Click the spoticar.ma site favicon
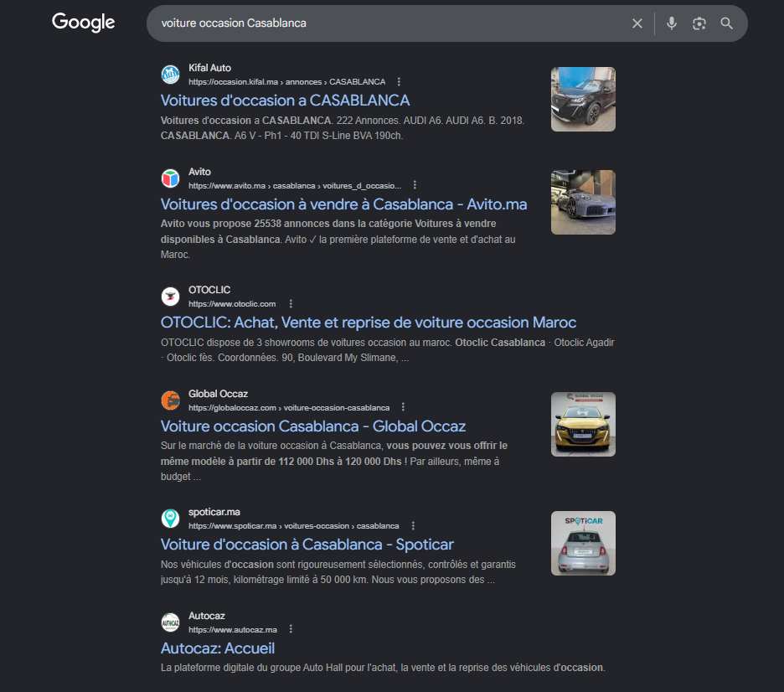This screenshot has height=692, width=784. [170, 519]
